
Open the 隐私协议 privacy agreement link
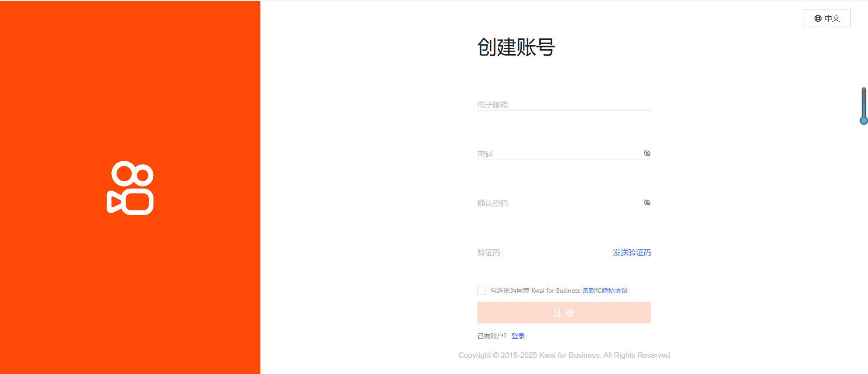[615, 290]
